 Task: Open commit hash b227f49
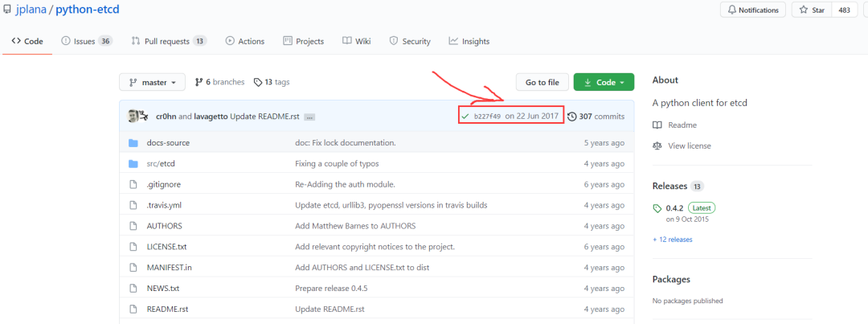[487, 117]
